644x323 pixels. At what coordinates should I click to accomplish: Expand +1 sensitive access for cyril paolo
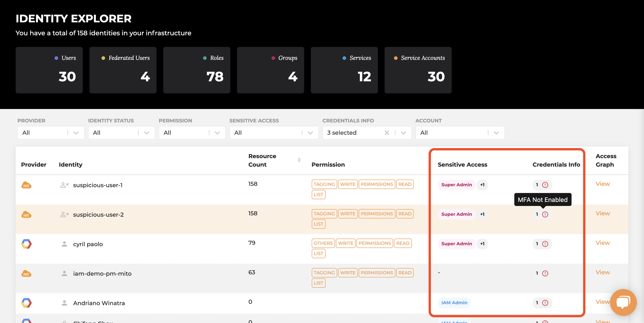point(482,244)
